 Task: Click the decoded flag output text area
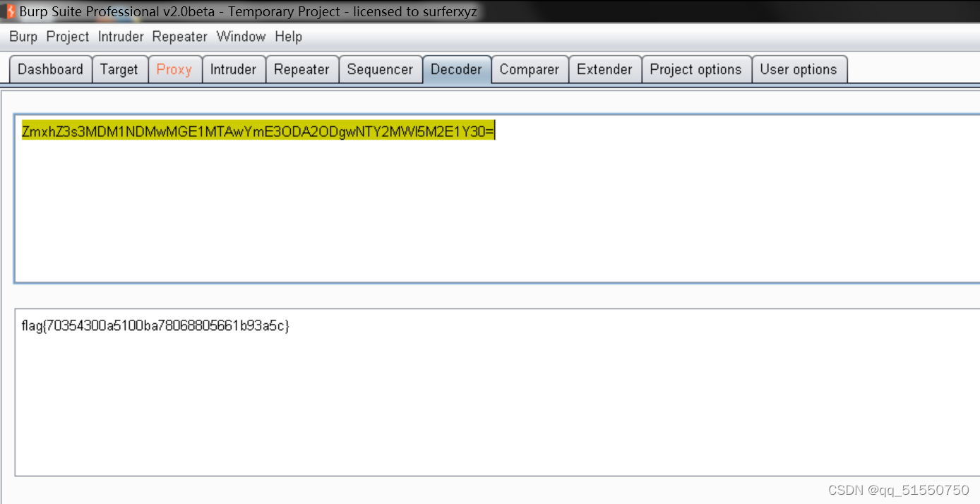pos(155,325)
